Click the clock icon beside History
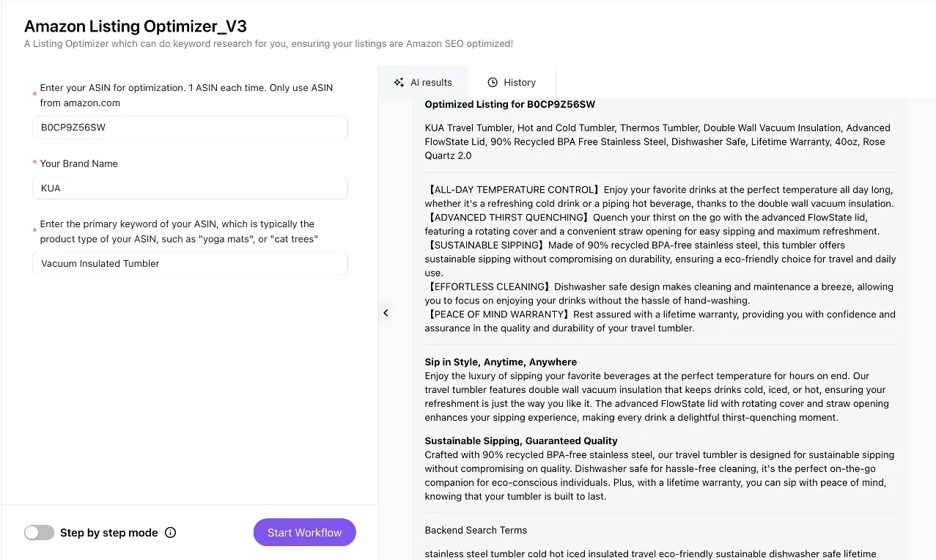The height and width of the screenshot is (560, 936). pos(493,83)
